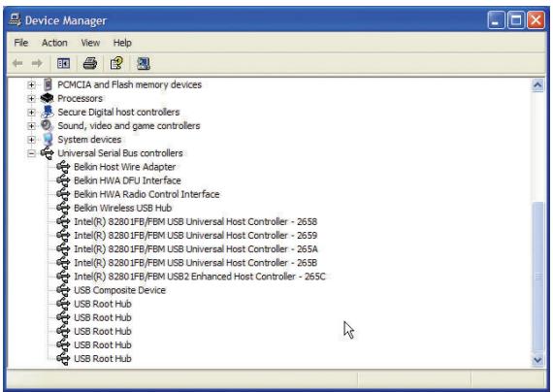Image resolution: width=553 pixels, height=392 pixels.
Task: Expand PCMCIA and Flash memory devices
Action: coord(31,84)
